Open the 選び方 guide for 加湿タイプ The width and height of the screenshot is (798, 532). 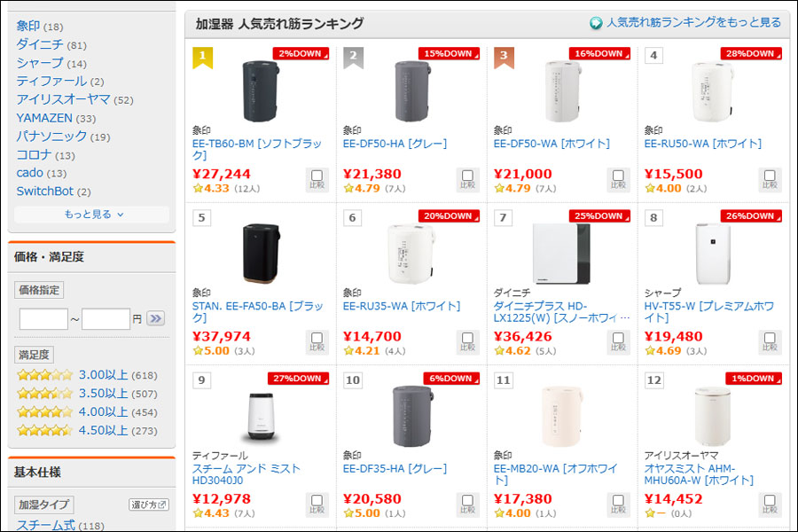[x=148, y=505]
